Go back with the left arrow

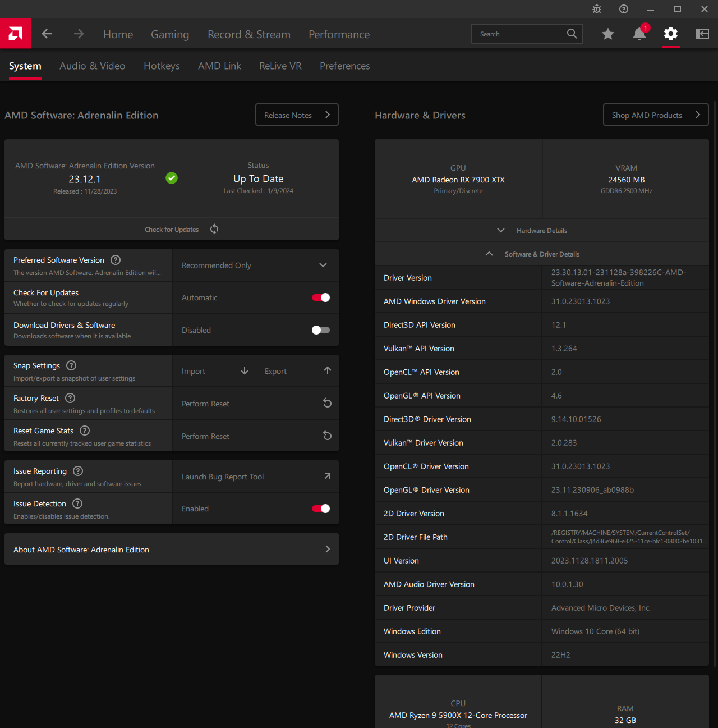point(47,34)
